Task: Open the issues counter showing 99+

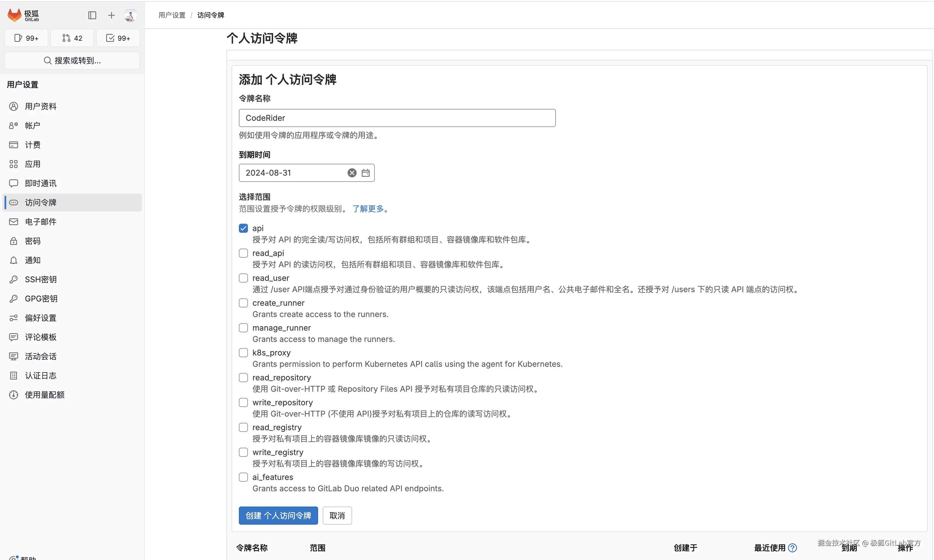Action: [26, 38]
